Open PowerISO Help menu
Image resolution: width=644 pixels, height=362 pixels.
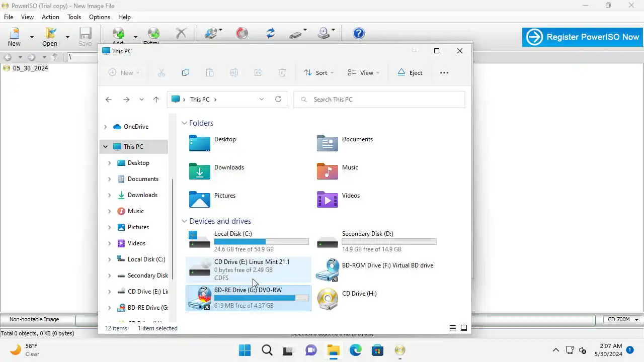tap(124, 17)
